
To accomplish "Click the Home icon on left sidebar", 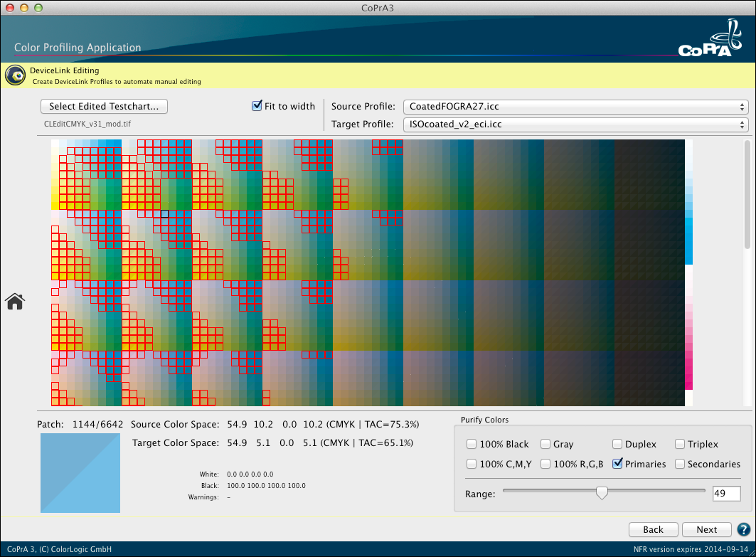I will (x=15, y=302).
